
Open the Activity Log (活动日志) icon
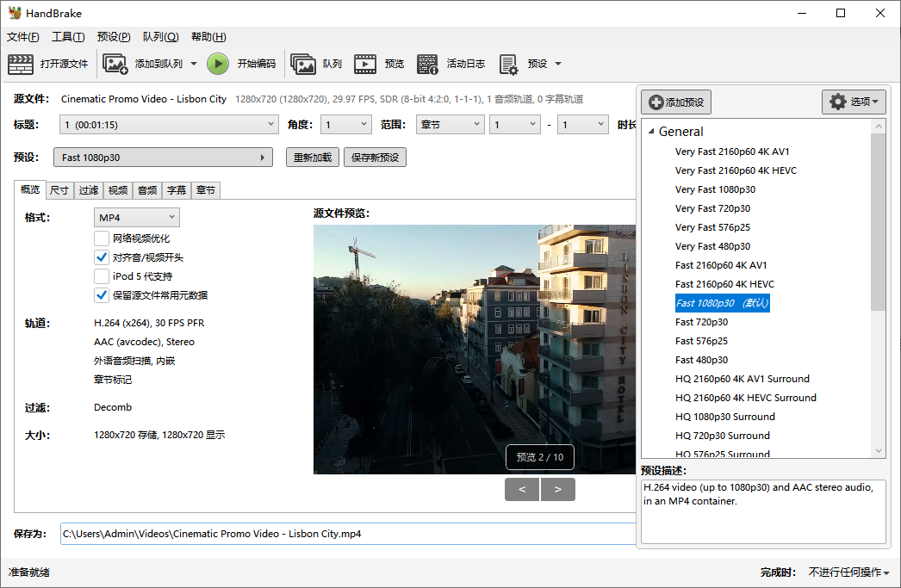click(427, 64)
